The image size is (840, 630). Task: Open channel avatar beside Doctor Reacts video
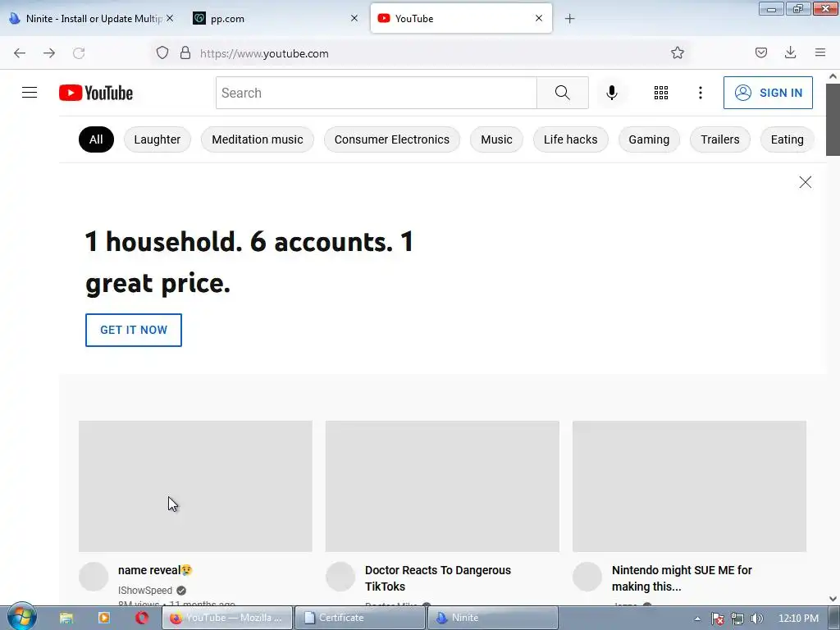coord(340,577)
